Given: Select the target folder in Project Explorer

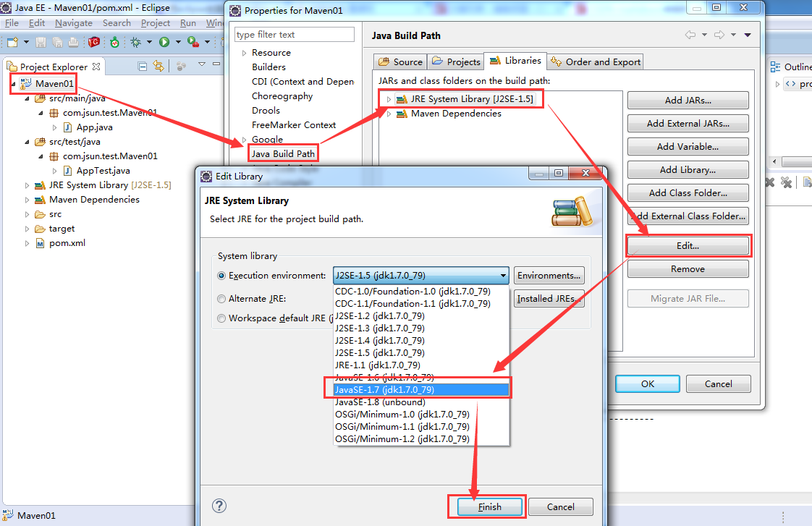Looking at the screenshot, I should [62, 229].
